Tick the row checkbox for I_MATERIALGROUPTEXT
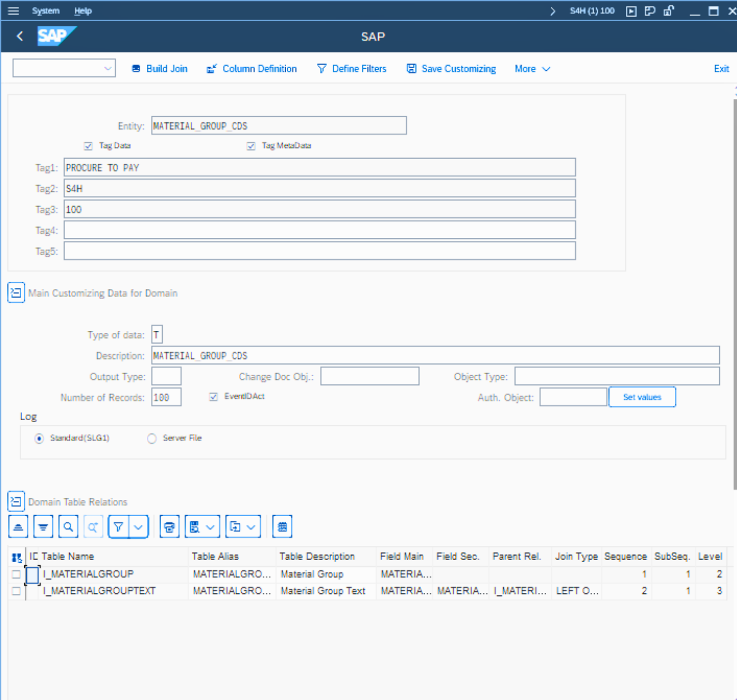Viewport: 737px width, 700px height. pyautogui.click(x=16, y=591)
